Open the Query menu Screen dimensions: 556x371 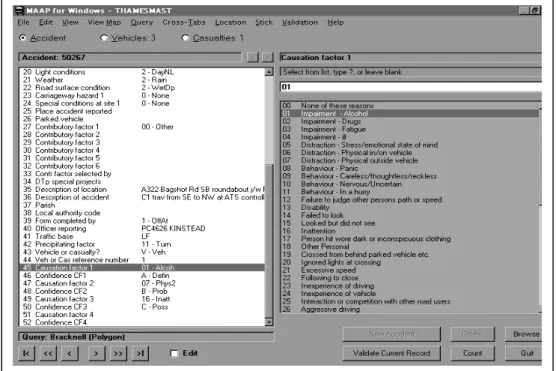pos(142,22)
